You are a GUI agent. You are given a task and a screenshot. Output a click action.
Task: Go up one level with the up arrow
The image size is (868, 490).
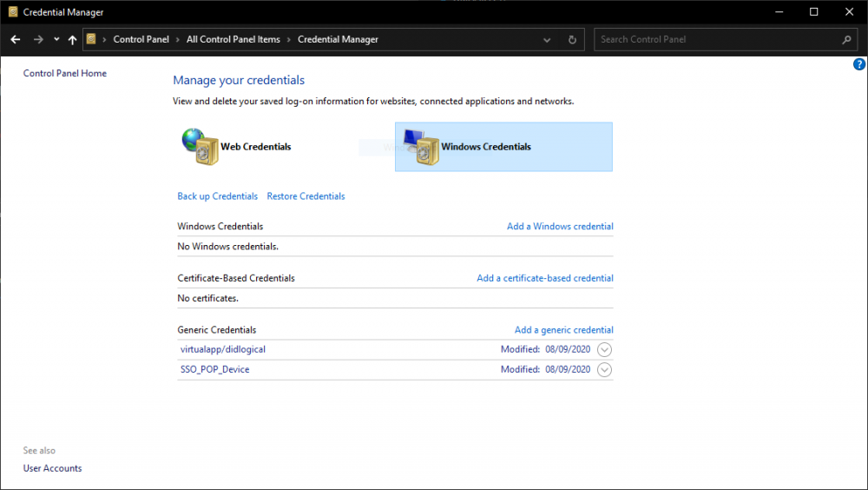73,39
